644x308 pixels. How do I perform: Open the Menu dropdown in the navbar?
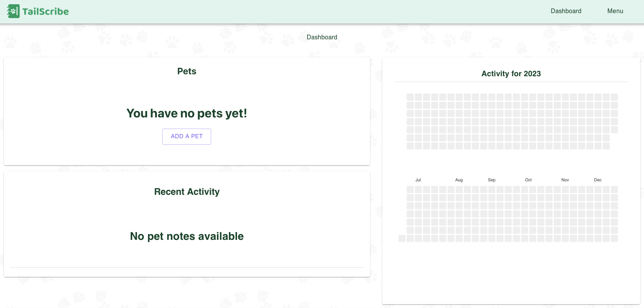point(615,11)
